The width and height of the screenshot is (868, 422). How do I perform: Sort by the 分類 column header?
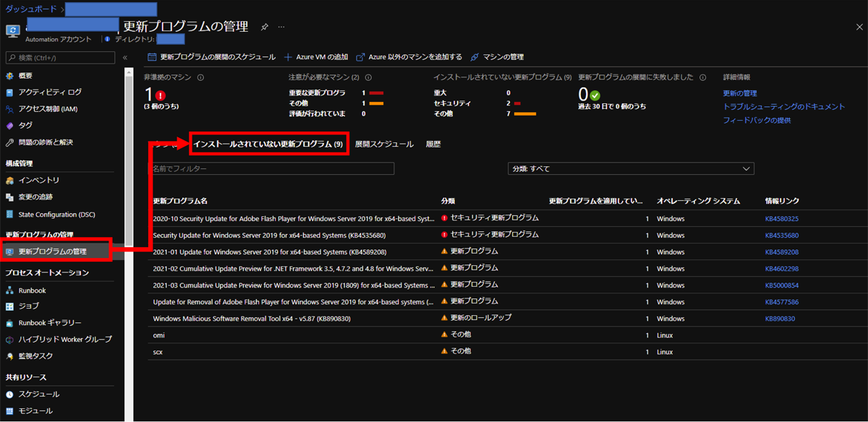click(448, 201)
